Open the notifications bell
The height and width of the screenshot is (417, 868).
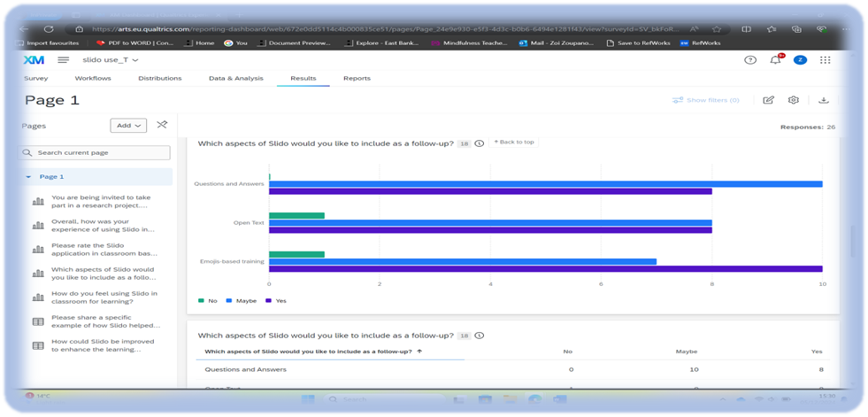coord(775,60)
